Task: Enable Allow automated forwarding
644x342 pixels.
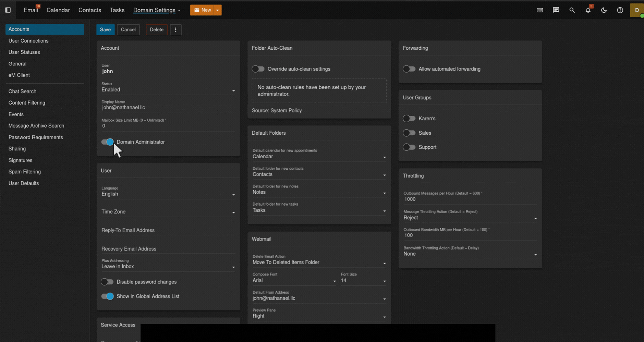Action: coord(409,69)
